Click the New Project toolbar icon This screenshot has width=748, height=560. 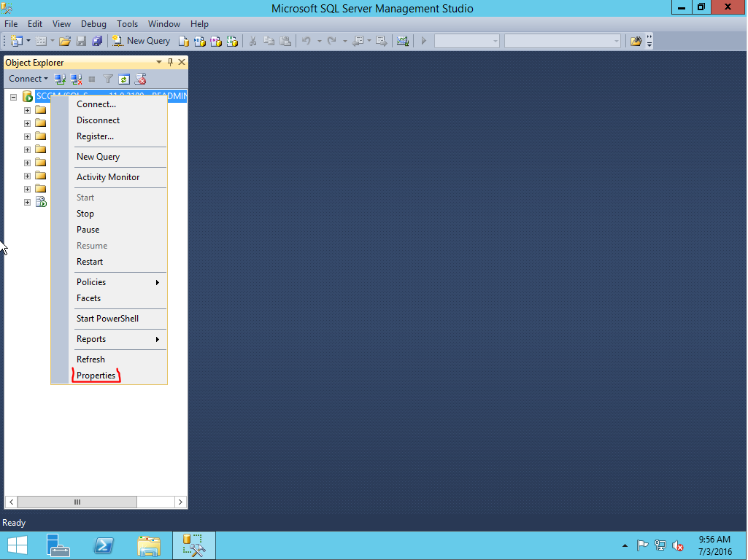pyautogui.click(x=17, y=41)
